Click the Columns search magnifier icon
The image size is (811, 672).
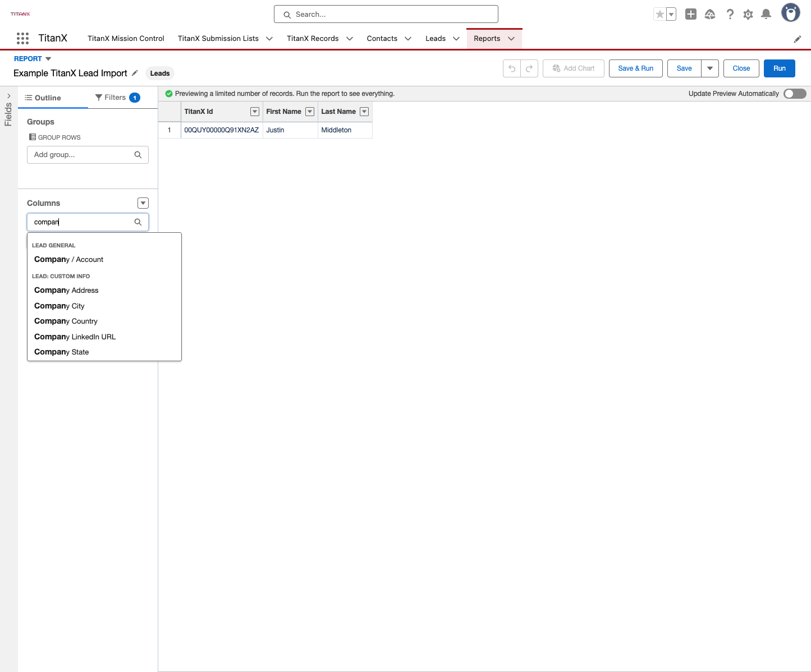click(x=138, y=222)
